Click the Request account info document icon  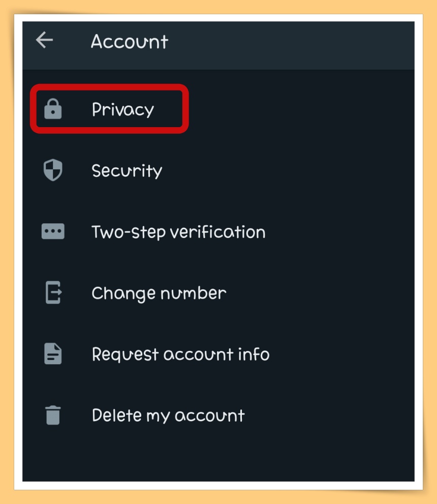(x=53, y=353)
